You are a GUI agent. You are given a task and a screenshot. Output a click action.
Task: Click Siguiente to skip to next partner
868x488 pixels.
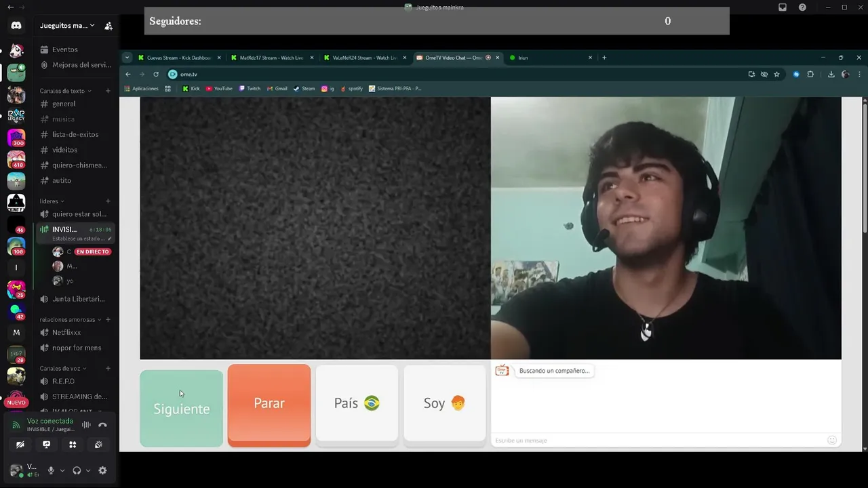click(181, 409)
